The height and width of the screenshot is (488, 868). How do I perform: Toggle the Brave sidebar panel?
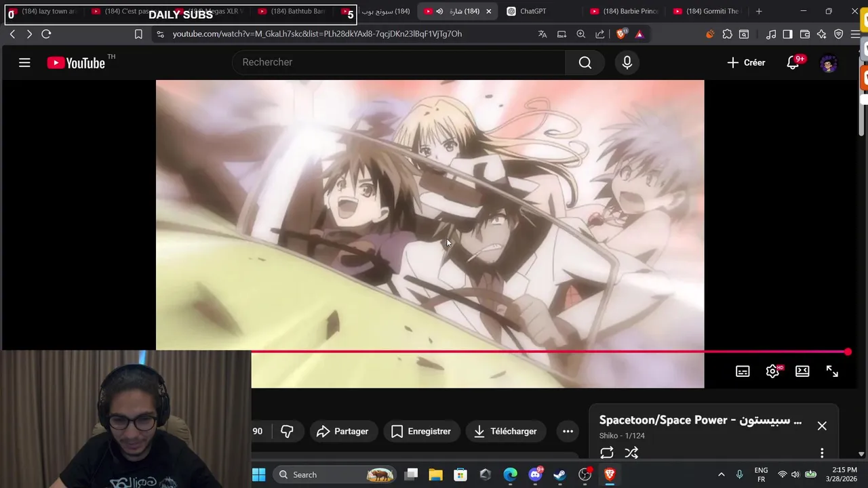tap(787, 34)
